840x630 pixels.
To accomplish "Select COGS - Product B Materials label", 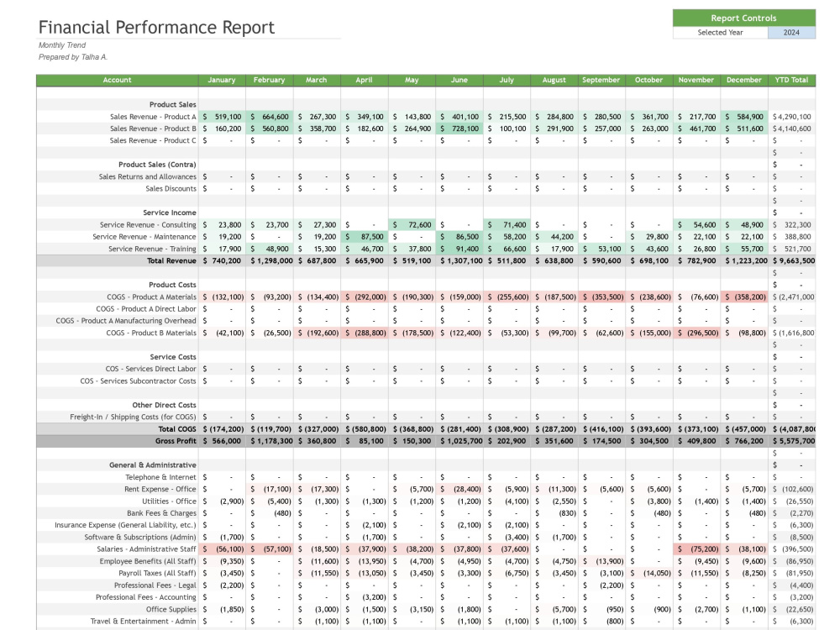I will point(151,333).
